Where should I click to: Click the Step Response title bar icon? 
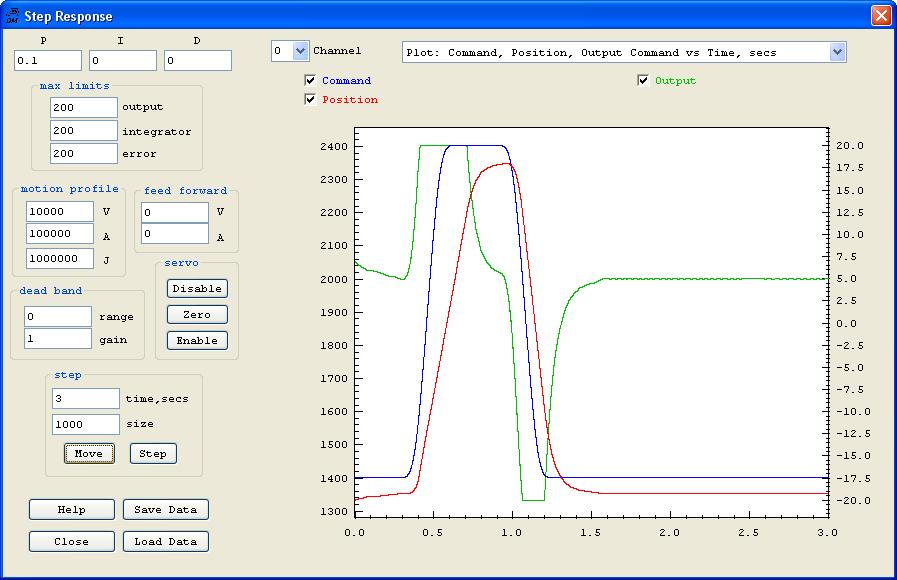(12, 15)
